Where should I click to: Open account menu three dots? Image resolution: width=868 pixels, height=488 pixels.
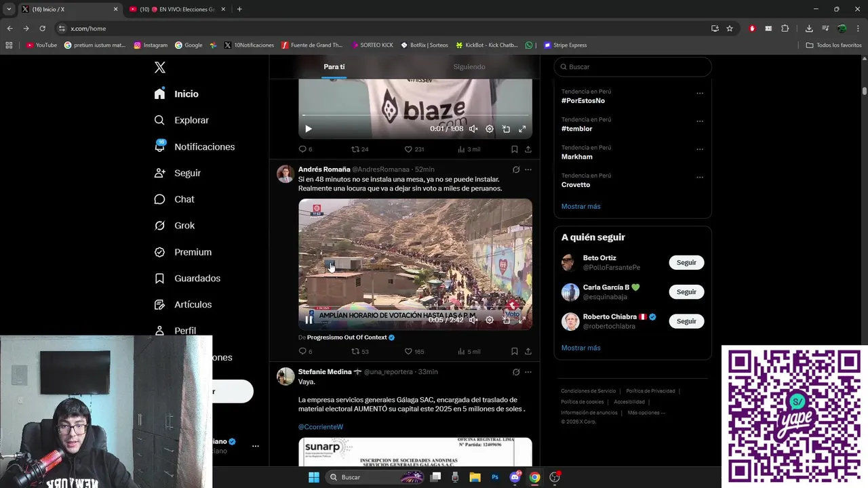(x=256, y=446)
